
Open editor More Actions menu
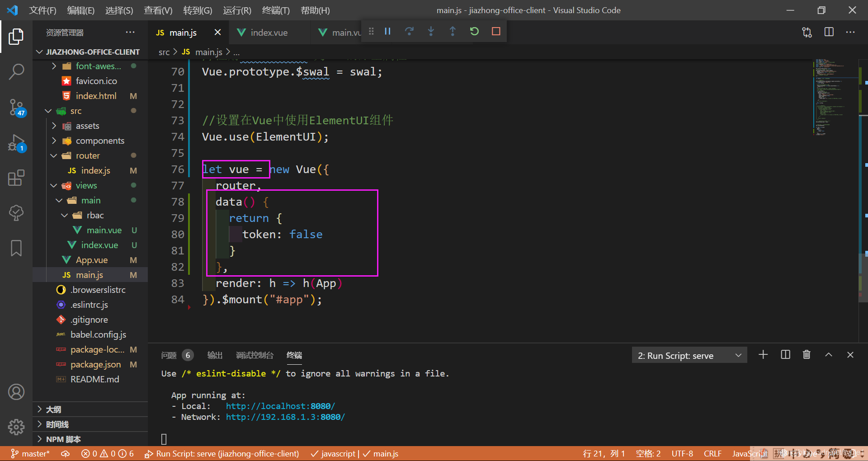(850, 32)
